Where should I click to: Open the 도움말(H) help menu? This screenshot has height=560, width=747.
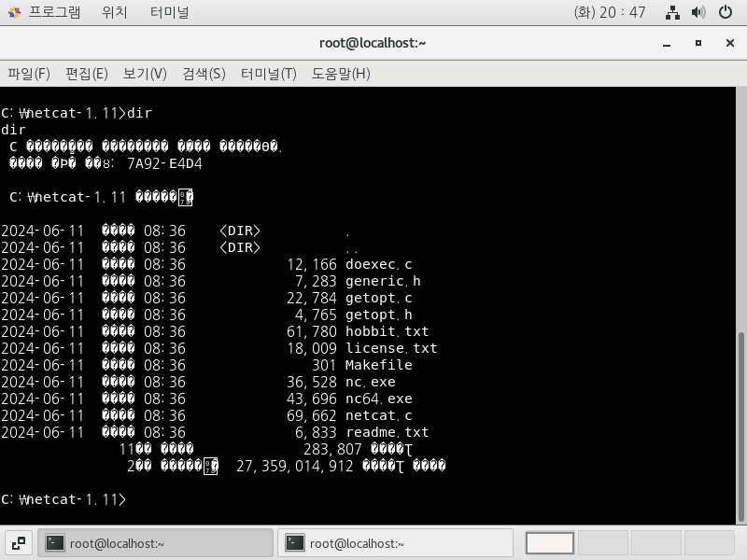click(x=341, y=74)
